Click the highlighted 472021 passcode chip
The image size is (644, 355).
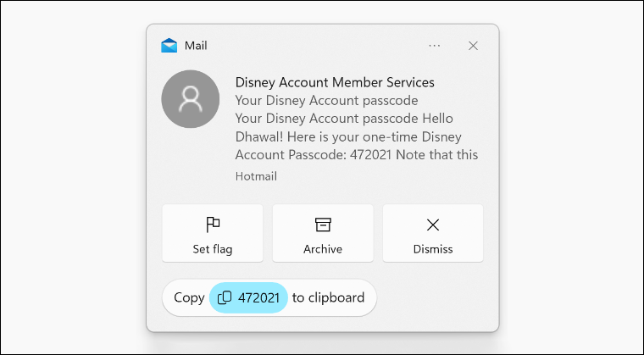pyautogui.click(x=248, y=298)
